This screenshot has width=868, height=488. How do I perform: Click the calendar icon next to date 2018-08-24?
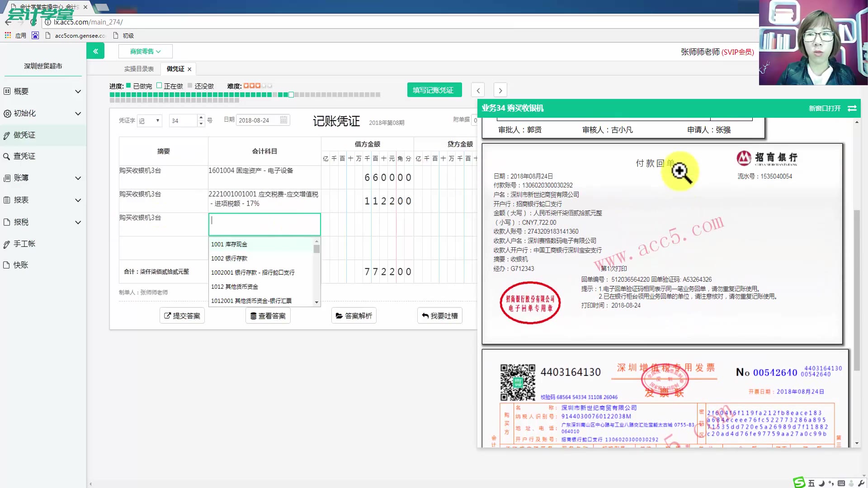[x=283, y=120]
